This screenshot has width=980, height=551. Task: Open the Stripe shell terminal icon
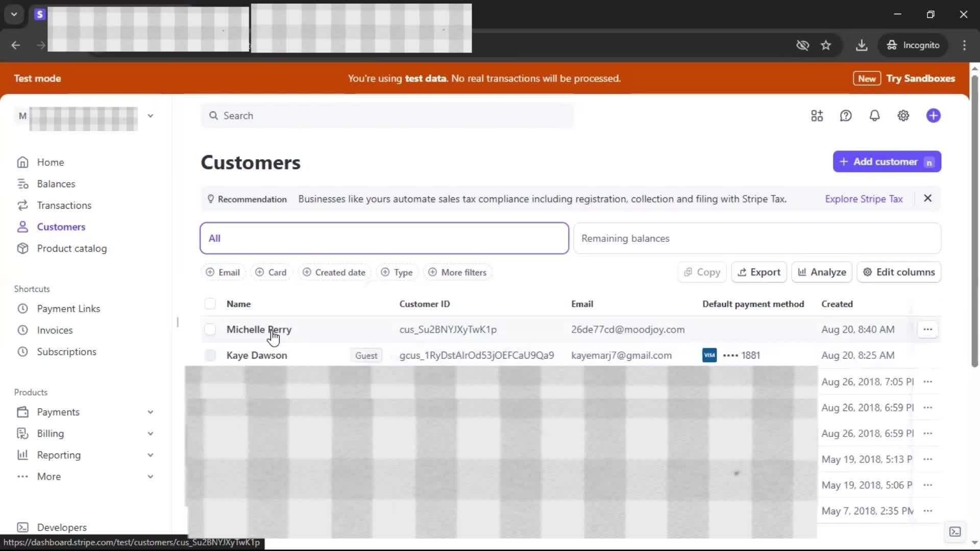(954, 532)
